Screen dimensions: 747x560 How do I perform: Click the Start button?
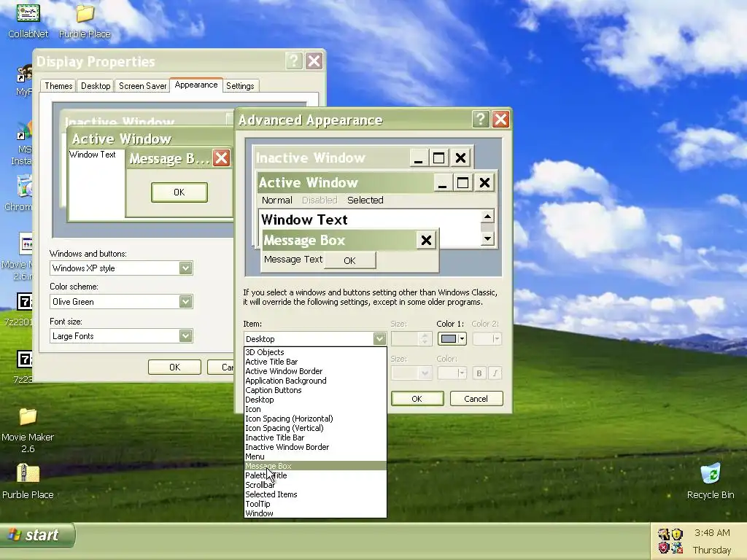(37, 535)
